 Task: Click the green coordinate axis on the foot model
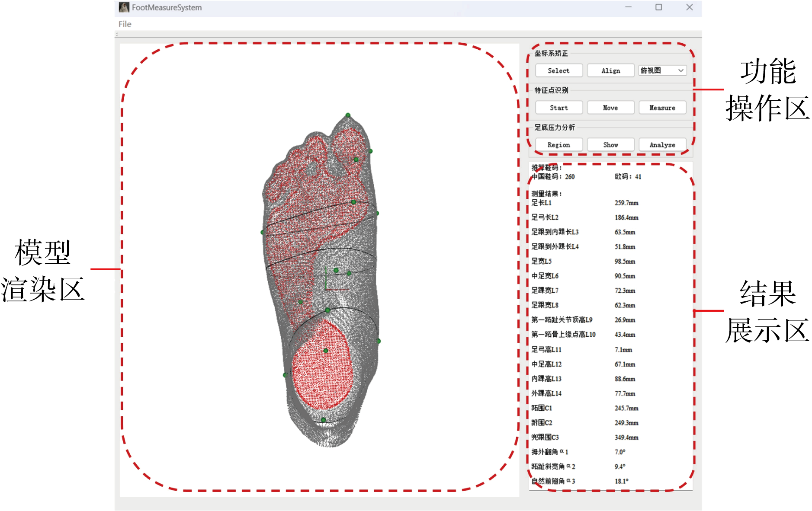pos(326,279)
